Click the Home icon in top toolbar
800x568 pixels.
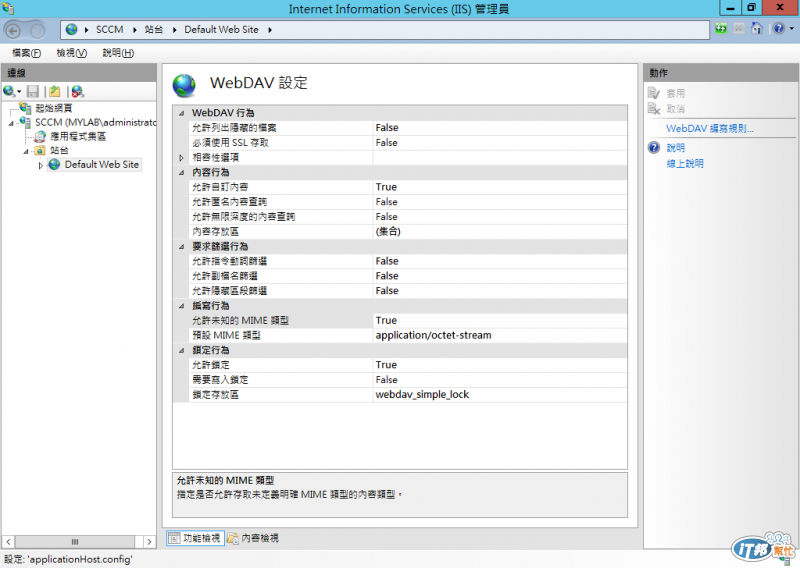[x=757, y=29]
